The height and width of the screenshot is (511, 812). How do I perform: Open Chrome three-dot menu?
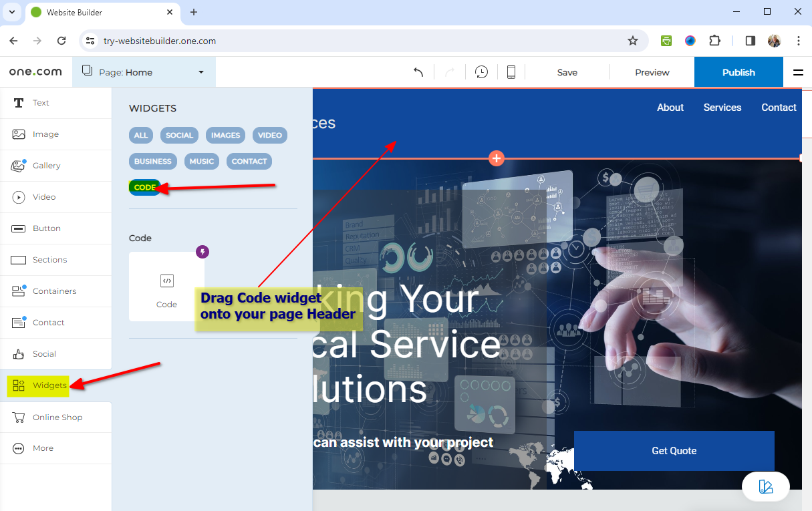(799, 41)
